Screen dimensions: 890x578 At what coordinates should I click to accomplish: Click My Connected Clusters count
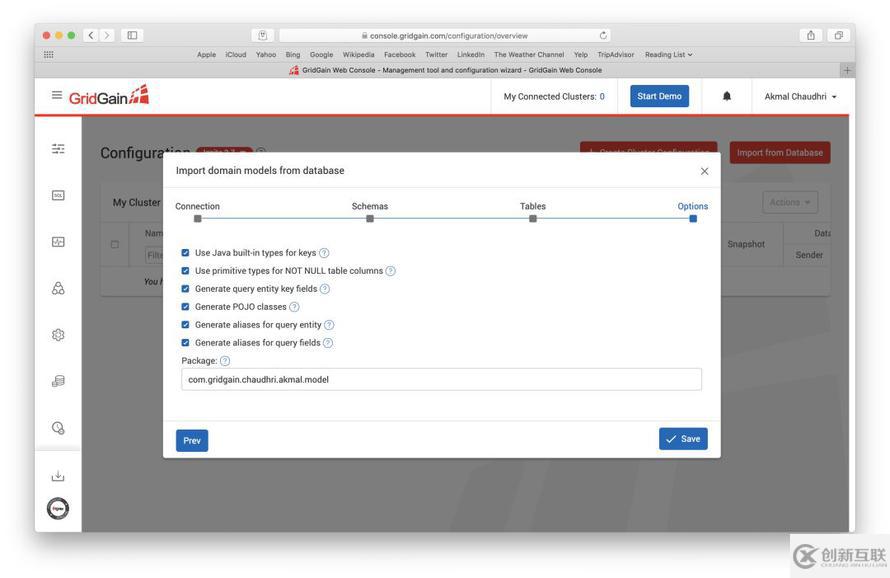(x=602, y=97)
